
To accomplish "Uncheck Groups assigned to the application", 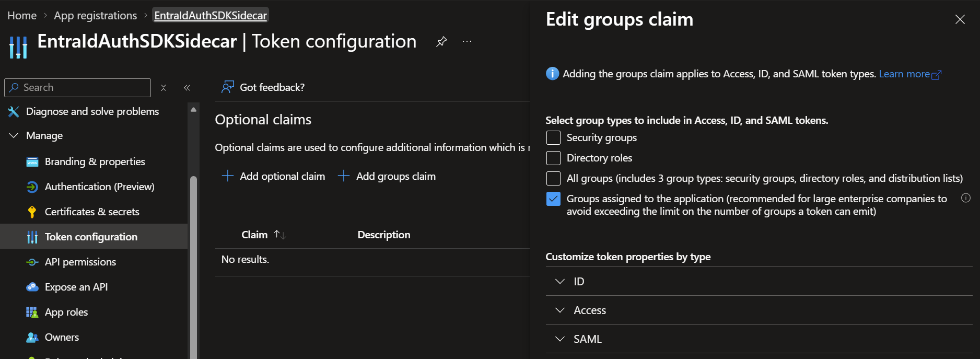I will [553, 199].
